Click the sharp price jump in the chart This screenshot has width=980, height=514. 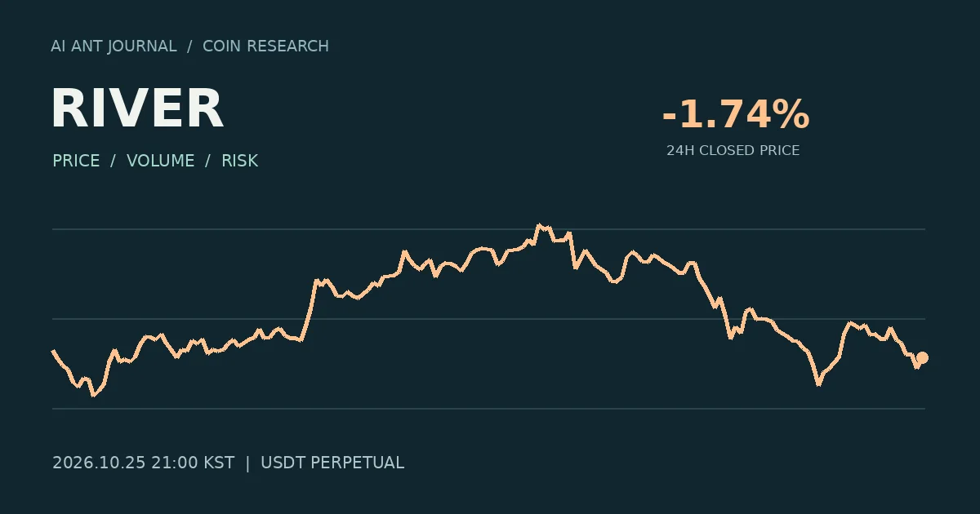point(310,310)
